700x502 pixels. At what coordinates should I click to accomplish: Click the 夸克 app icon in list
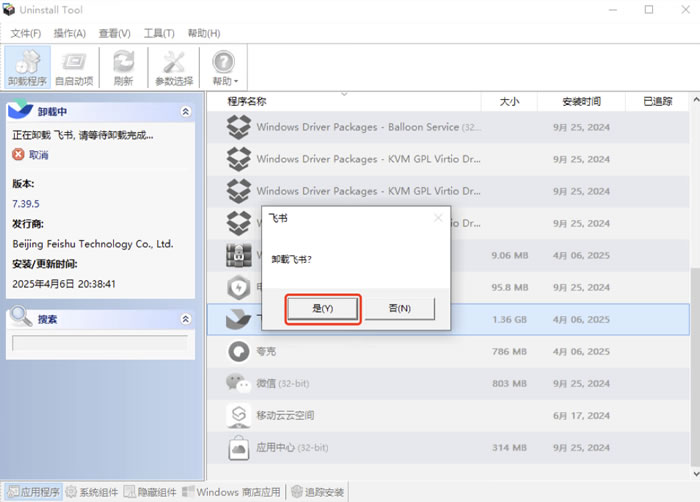pyautogui.click(x=238, y=351)
